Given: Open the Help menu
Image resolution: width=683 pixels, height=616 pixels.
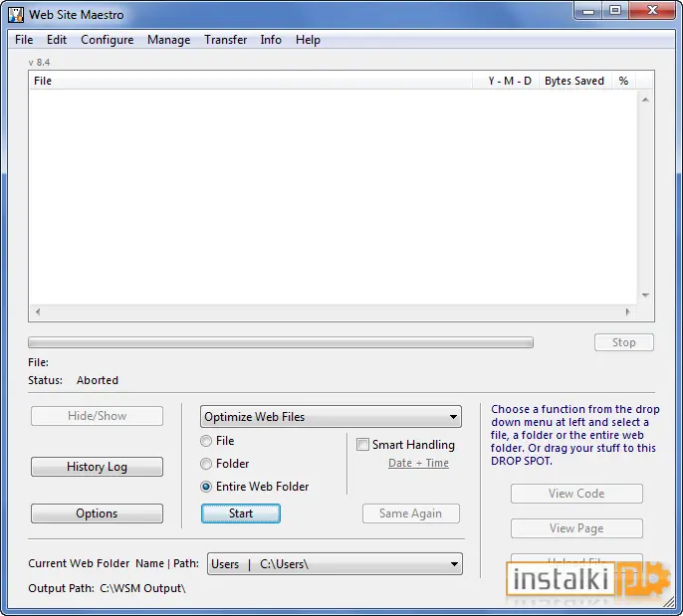Looking at the screenshot, I should pyautogui.click(x=308, y=40).
